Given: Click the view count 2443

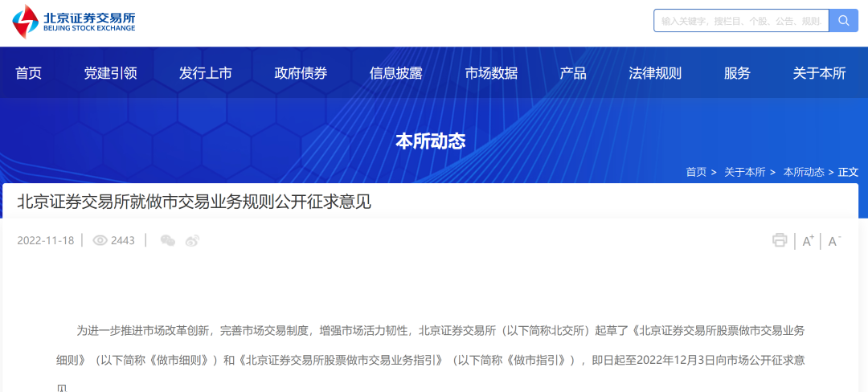Looking at the screenshot, I should coord(123,240).
